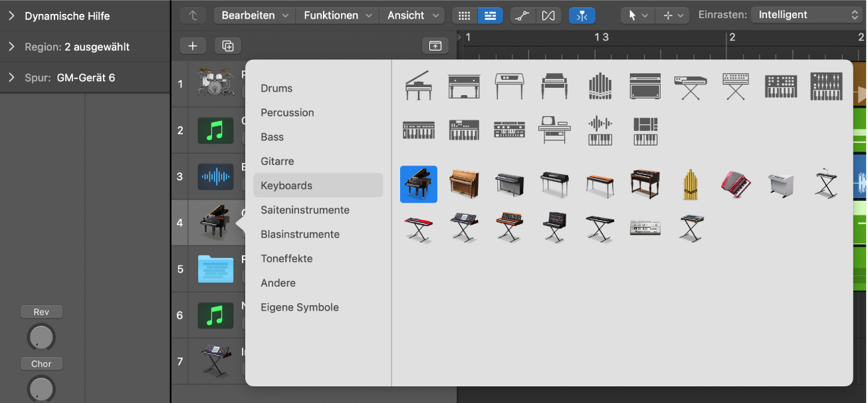Click the knob below the Chor button
This screenshot has height=403, width=868.
pyautogui.click(x=41, y=388)
